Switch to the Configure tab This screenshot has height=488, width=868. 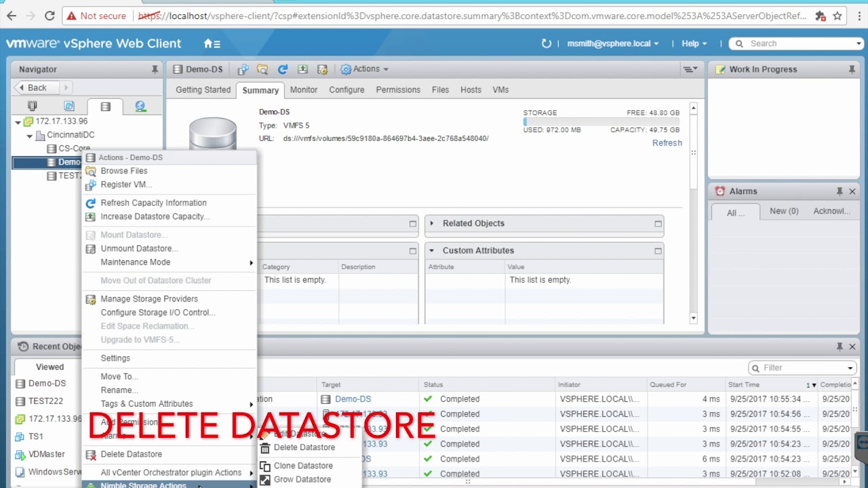click(x=347, y=89)
